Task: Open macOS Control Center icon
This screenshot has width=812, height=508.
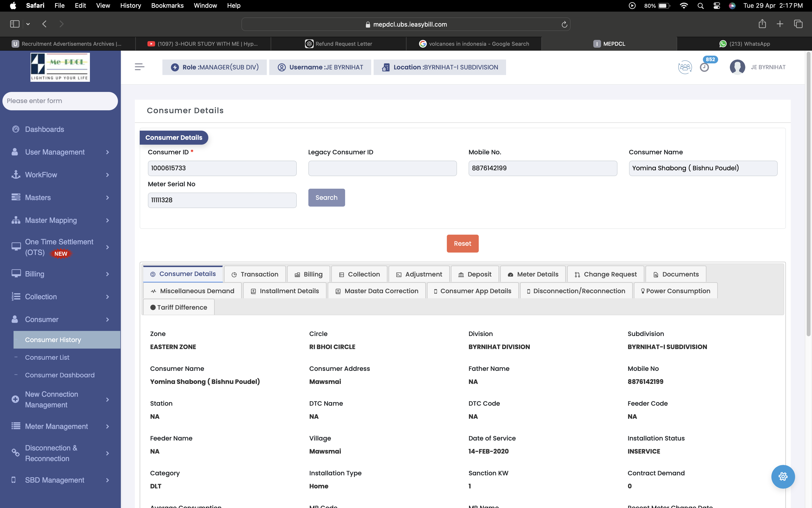Action: click(x=716, y=6)
